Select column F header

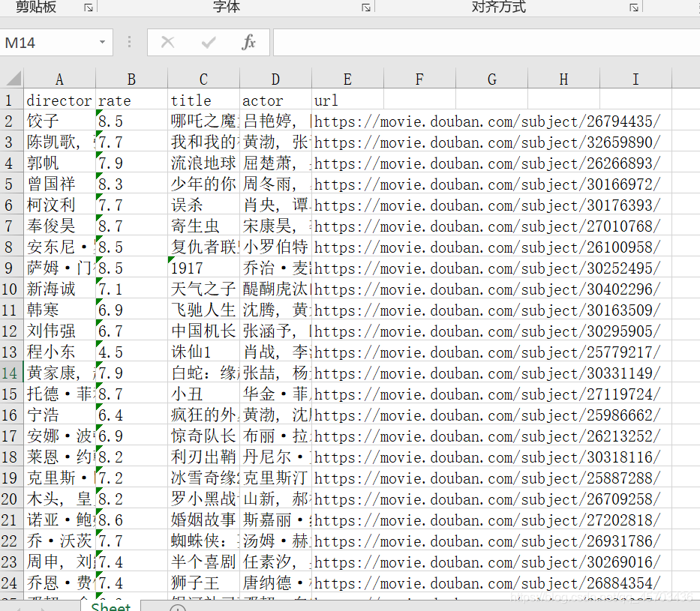419,79
